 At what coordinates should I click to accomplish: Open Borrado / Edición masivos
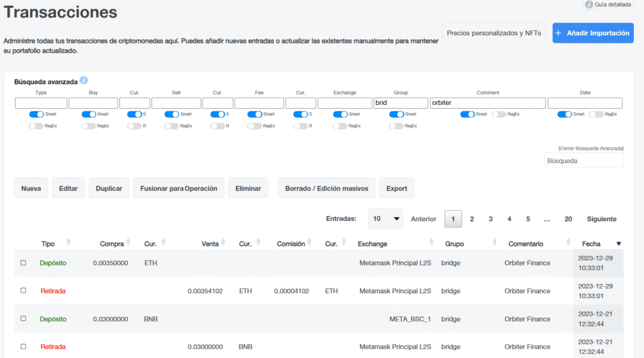pyautogui.click(x=326, y=188)
